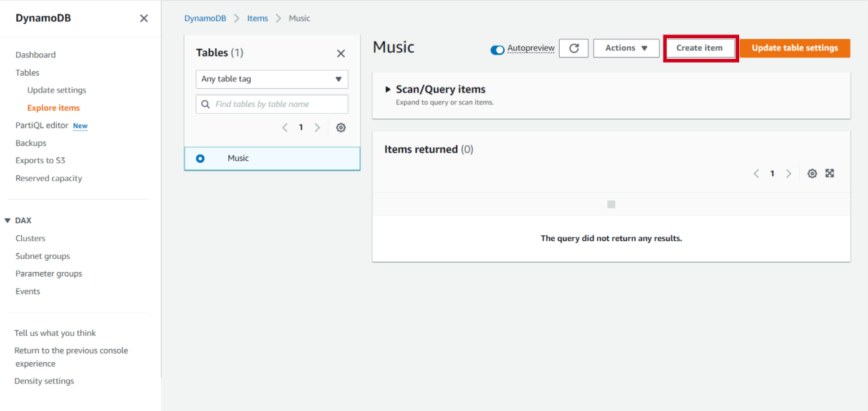Image resolution: width=868 pixels, height=411 pixels.
Task: Select the Music row in Tables list
Action: click(272, 159)
